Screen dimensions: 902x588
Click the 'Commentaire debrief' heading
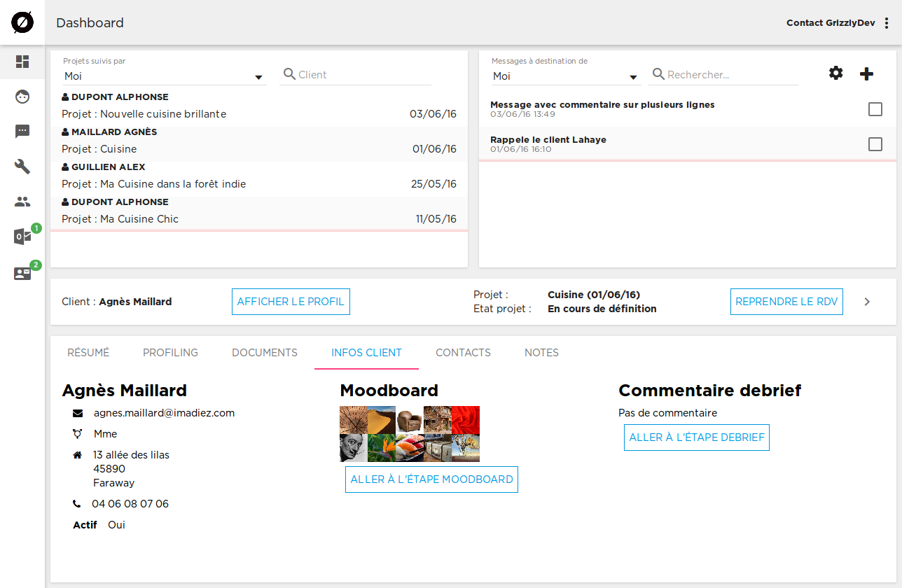709,391
